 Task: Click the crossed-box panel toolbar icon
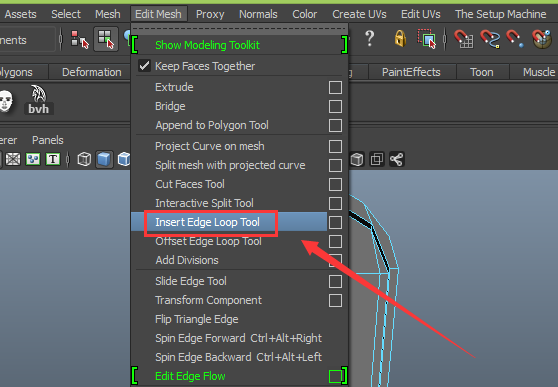(13, 159)
